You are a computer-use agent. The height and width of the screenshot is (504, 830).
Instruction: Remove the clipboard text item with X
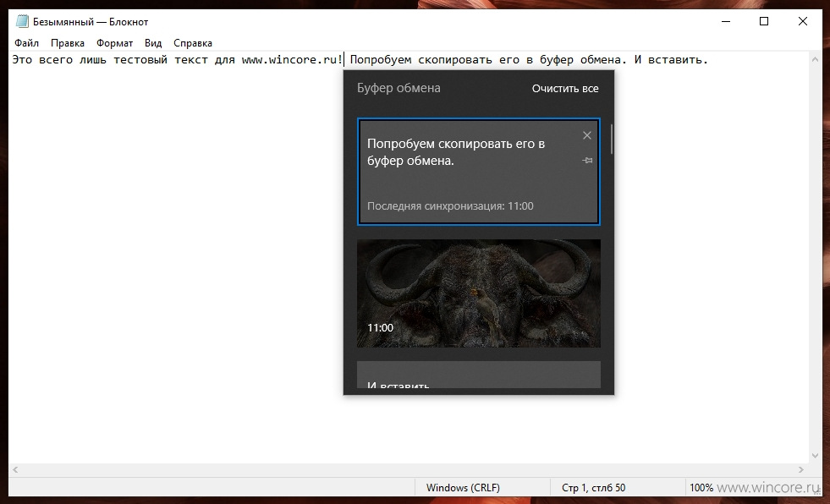586,135
